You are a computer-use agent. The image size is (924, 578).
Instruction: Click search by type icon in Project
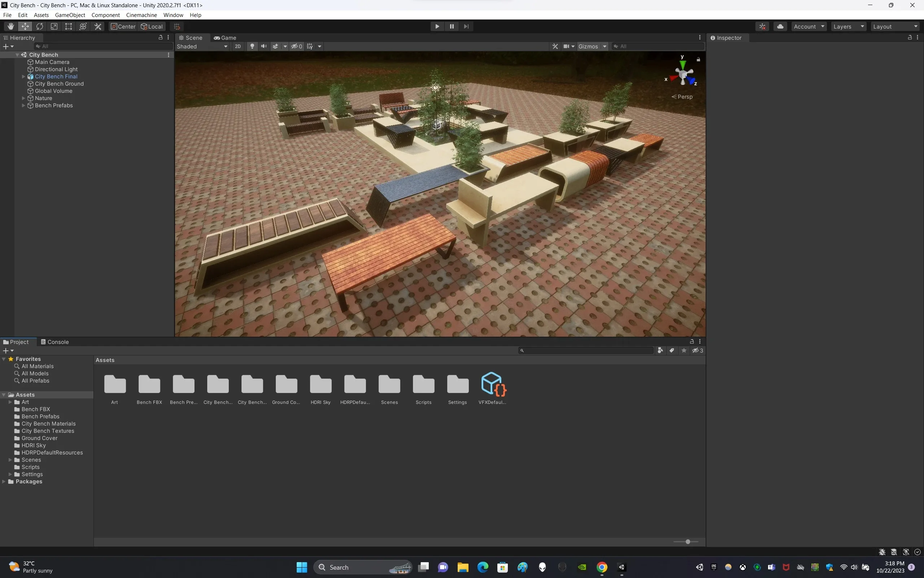660,350
